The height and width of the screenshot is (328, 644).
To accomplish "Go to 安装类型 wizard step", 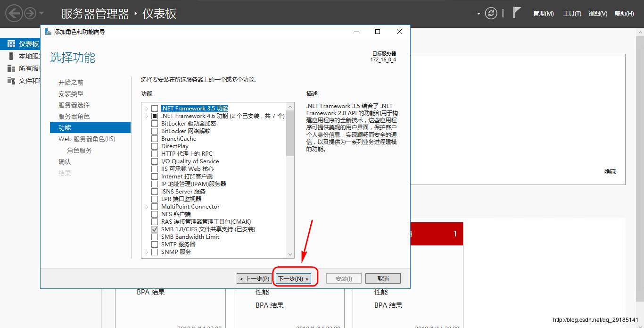I will click(71, 94).
